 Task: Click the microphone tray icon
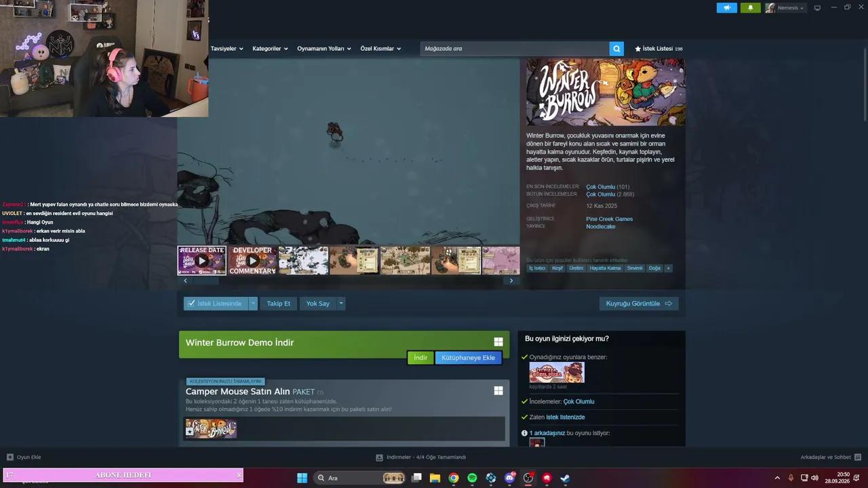click(x=791, y=478)
